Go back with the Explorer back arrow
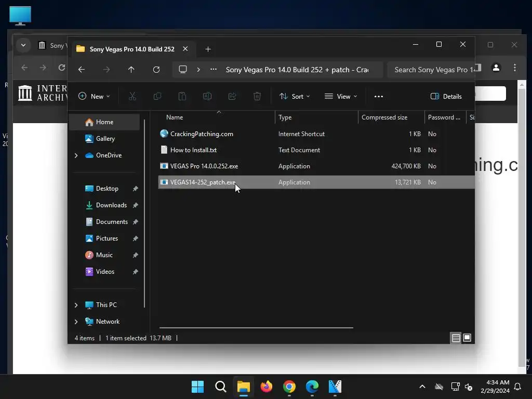 click(x=82, y=70)
